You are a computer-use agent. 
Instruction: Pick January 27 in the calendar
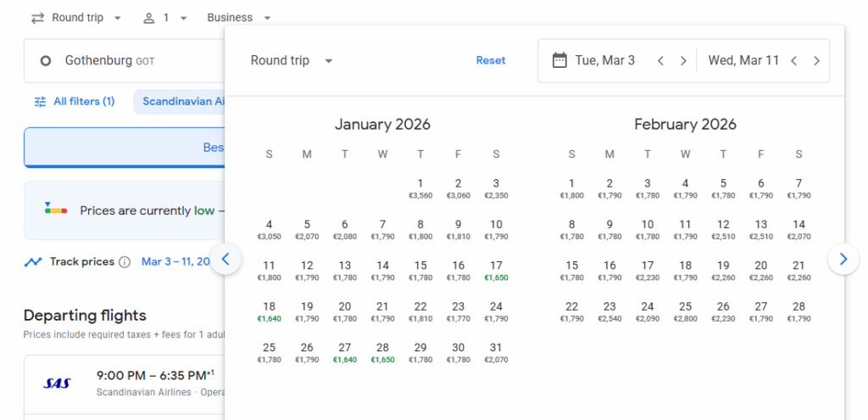(345, 352)
